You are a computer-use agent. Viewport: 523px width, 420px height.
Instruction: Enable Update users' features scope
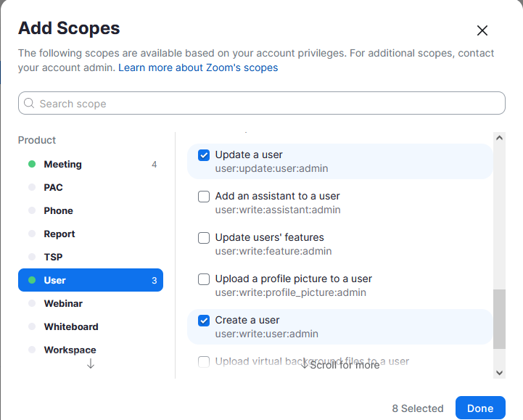pyautogui.click(x=204, y=238)
